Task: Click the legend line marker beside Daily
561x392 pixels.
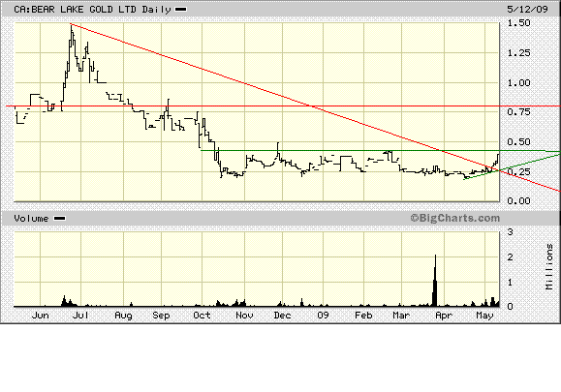Action: 180,10
